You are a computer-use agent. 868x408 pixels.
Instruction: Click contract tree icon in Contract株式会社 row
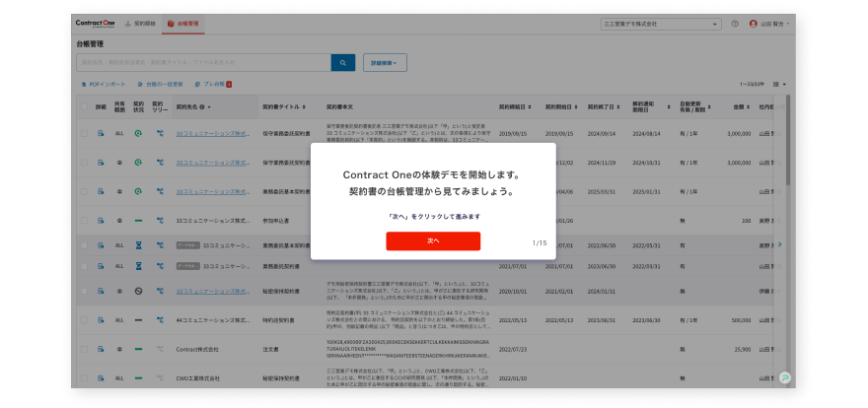pyautogui.click(x=160, y=350)
